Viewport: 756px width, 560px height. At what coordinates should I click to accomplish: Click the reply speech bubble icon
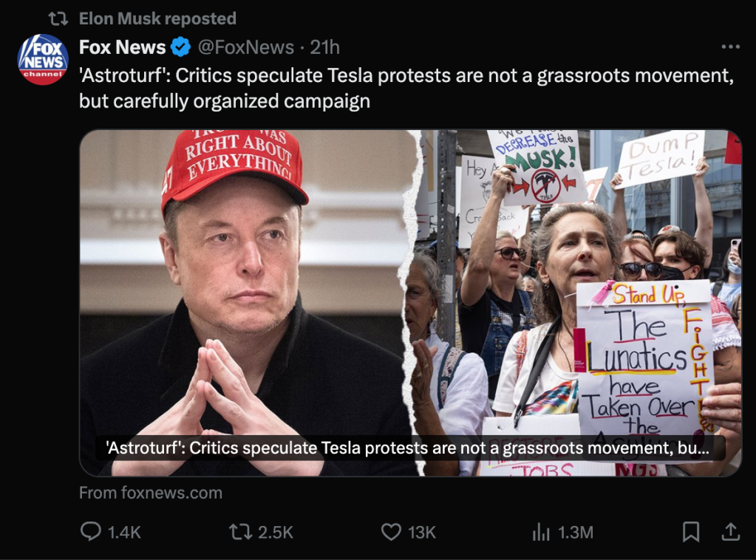[x=90, y=532]
